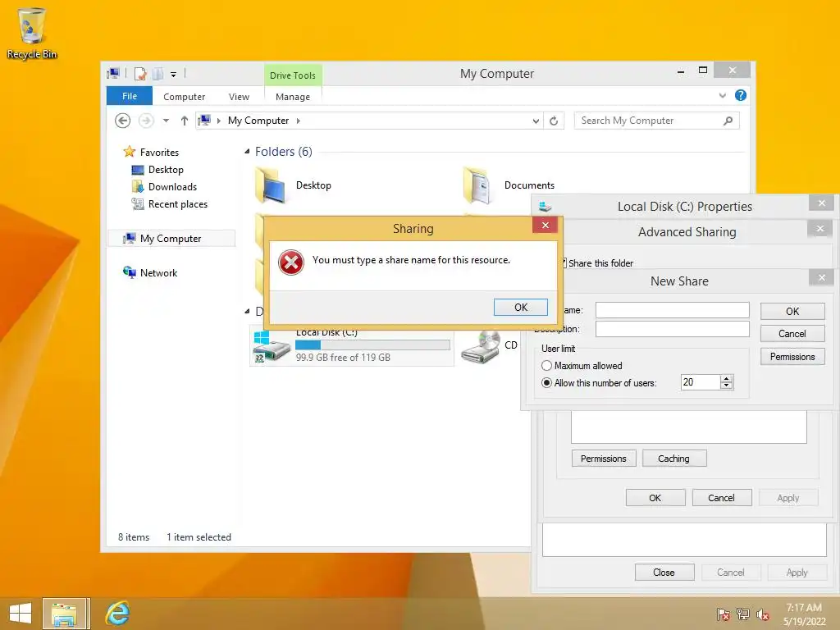This screenshot has width=840, height=630.
Task: Click the Refresh button in address bar
Action: coord(554,121)
